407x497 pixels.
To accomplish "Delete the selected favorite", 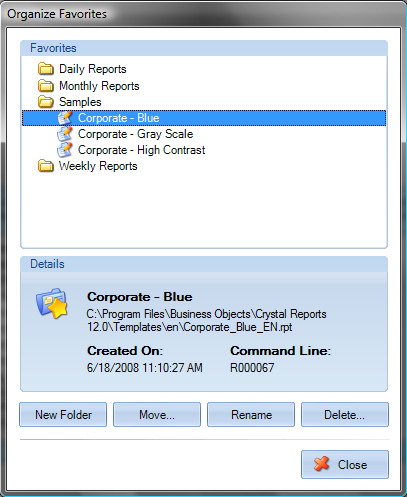I will (x=345, y=415).
